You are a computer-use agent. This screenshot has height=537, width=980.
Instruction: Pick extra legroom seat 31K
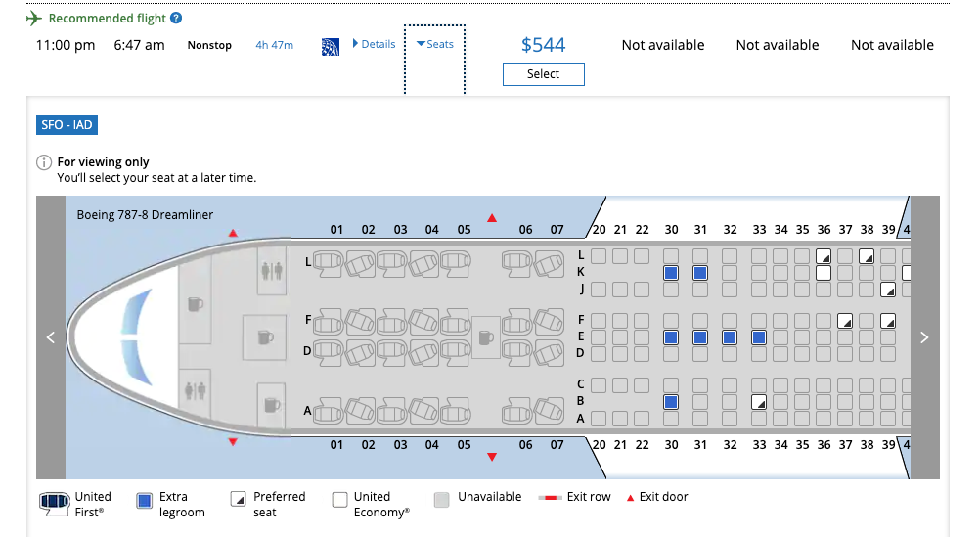700,273
